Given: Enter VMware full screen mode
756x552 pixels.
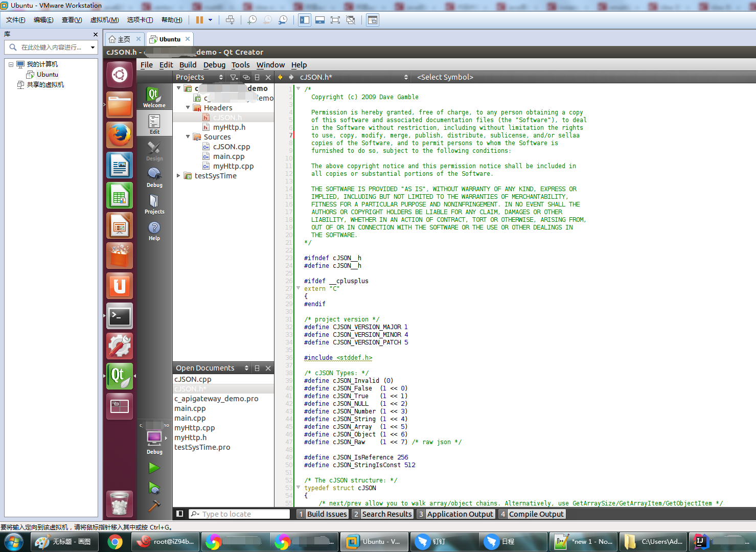Looking at the screenshot, I should tap(335, 20).
